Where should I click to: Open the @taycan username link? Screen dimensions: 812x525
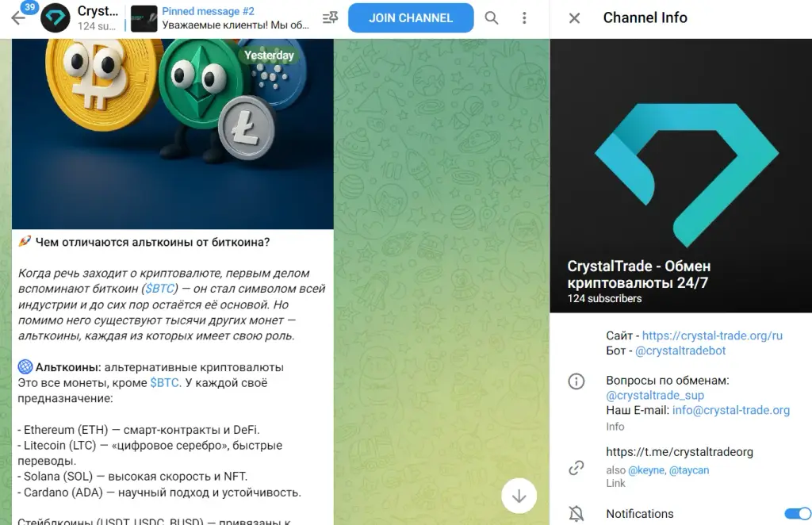click(x=689, y=470)
